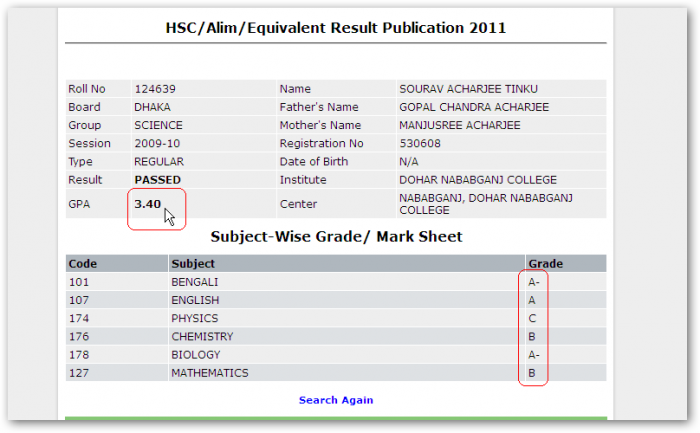
Task: Click the Grade column header
Action: [546, 264]
